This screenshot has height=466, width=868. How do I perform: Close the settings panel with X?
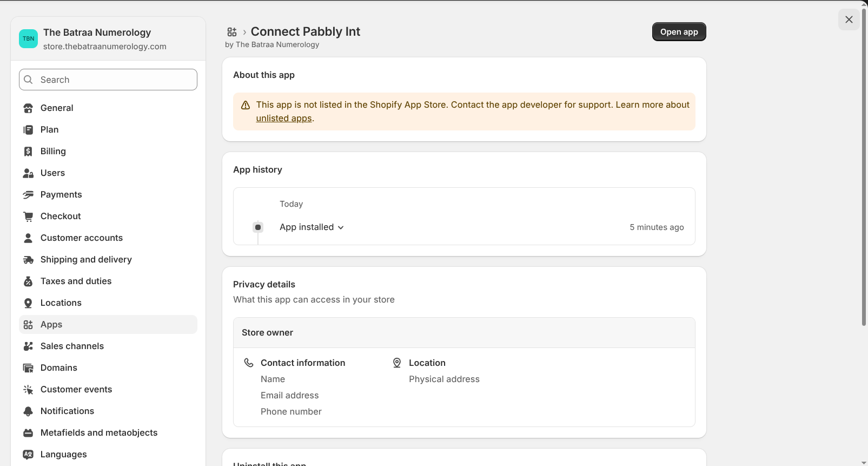pyautogui.click(x=849, y=19)
